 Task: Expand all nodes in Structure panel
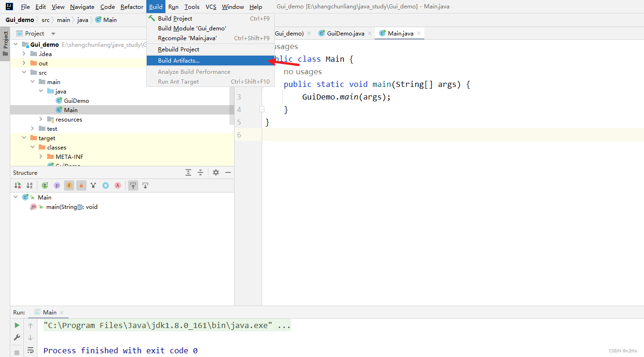(188, 172)
